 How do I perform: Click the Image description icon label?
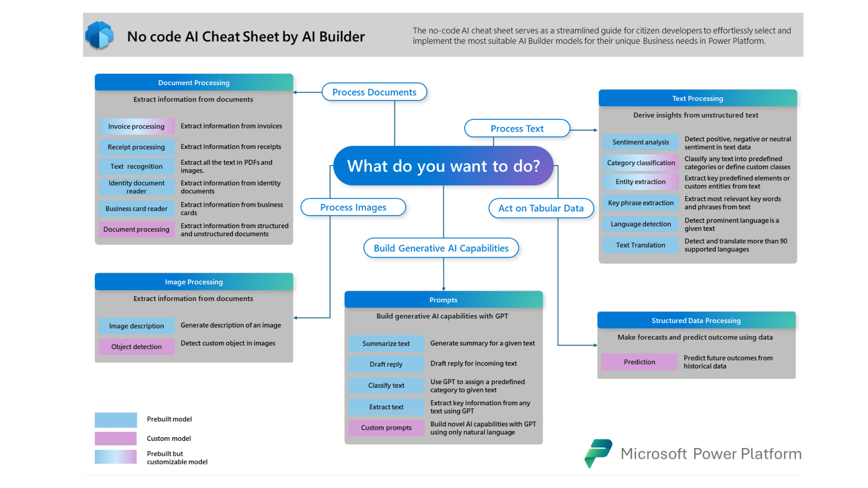pyautogui.click(x=136, y=324)
